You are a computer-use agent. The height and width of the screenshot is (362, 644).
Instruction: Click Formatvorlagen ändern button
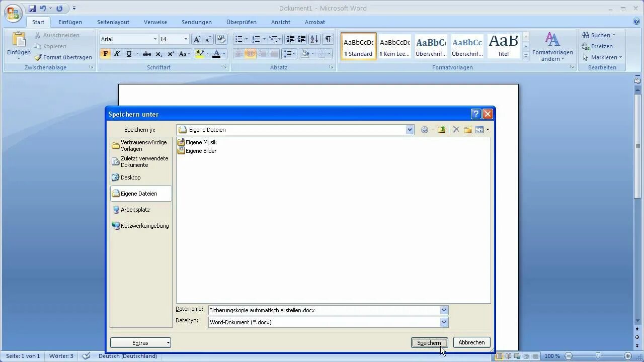[552, 47]
